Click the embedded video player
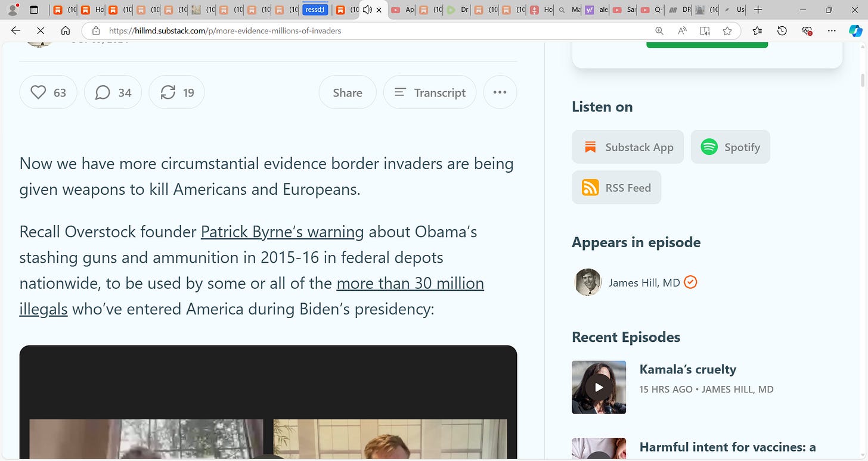Screen dimensions: 868x461 [x=268, y=403]
